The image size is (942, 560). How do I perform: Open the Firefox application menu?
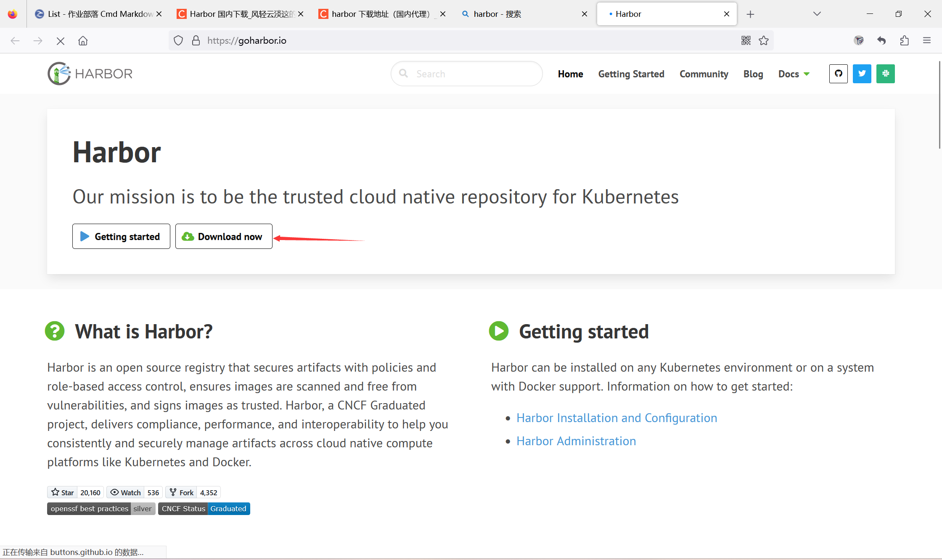(927, 40)
